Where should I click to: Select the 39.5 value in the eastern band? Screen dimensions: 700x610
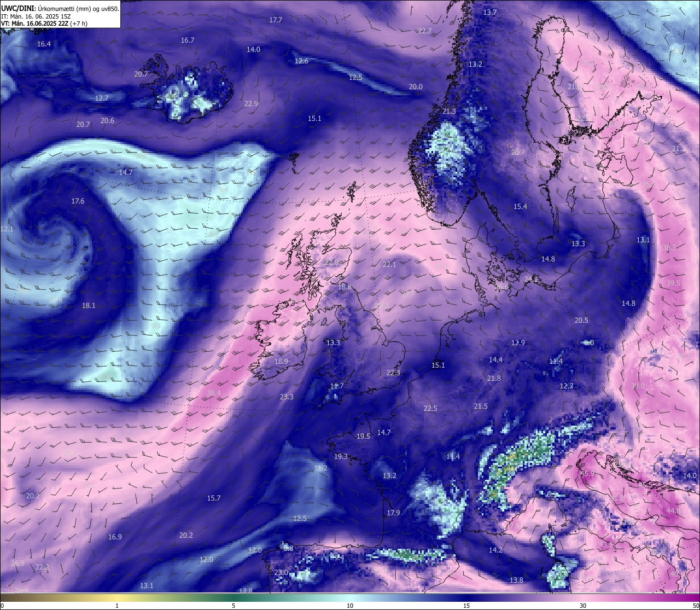(x=673, y=283)
